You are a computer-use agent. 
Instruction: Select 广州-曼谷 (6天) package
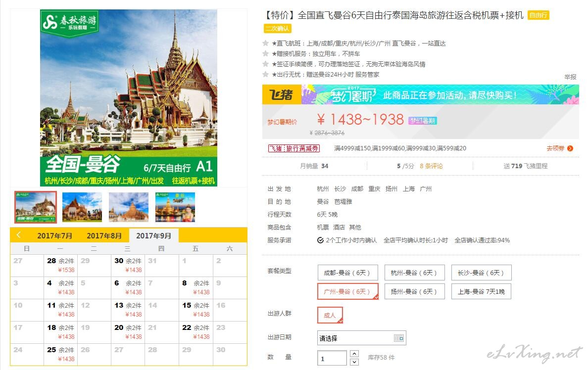[x=347, y=291]
